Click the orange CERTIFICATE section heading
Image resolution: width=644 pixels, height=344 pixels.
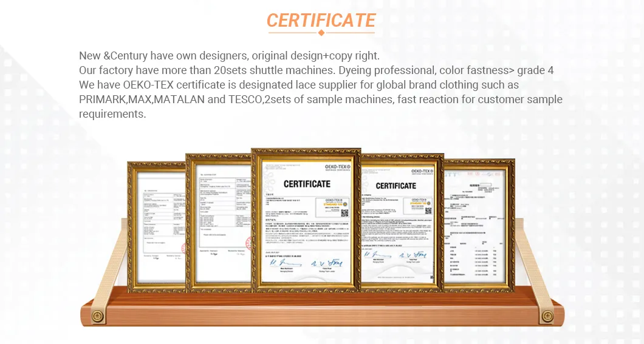[x=321, y=20]
